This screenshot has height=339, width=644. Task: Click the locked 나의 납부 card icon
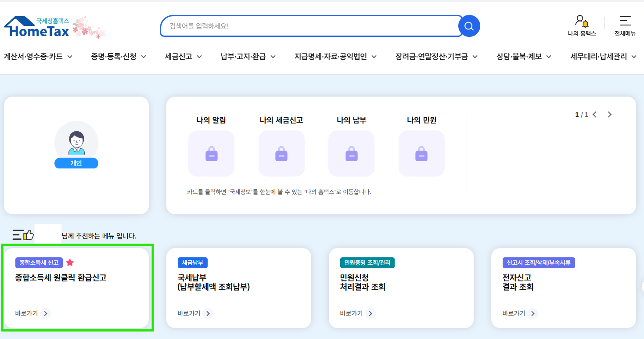click(x=351, y=153)
